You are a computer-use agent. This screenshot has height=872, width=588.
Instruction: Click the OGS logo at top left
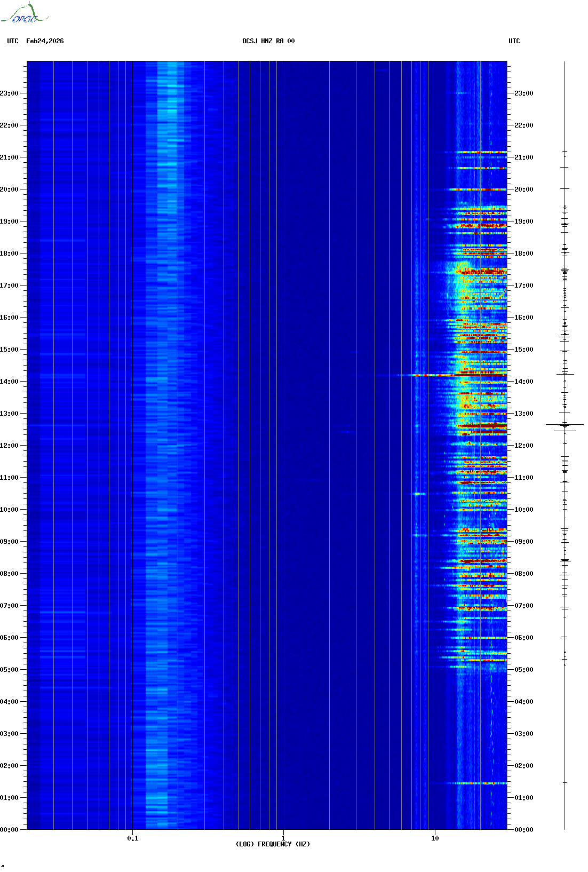coord(25,13)
